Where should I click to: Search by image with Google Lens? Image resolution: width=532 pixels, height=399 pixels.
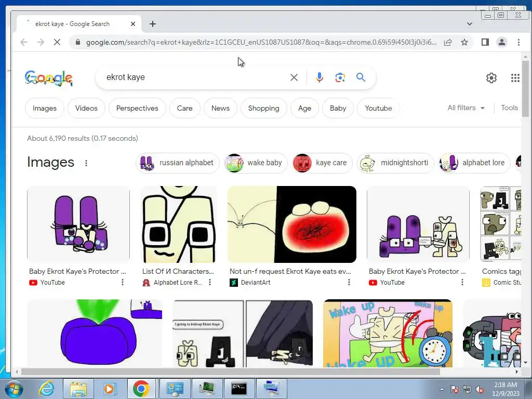[340, 77]
